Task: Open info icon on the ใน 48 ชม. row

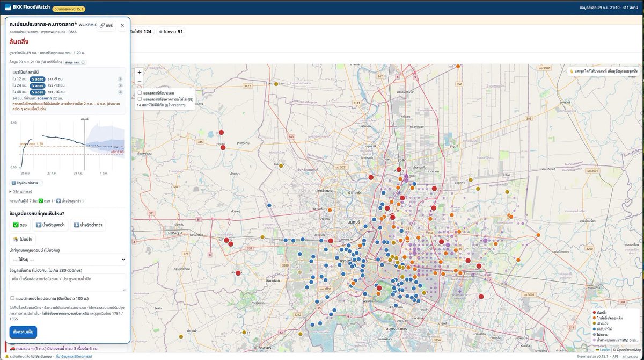Action: pos(120,92)
